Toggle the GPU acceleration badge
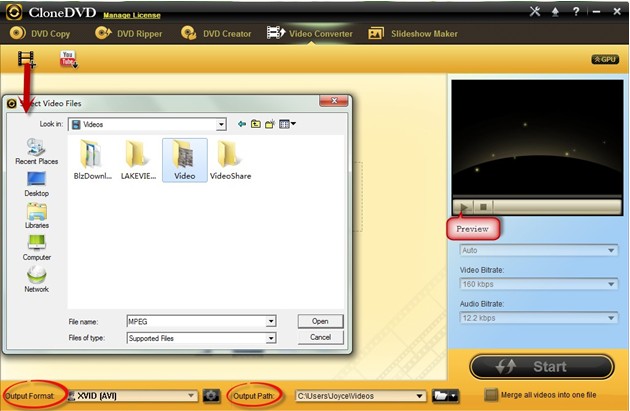This screenshot has width=630, height=411. [x=605, y=59]
